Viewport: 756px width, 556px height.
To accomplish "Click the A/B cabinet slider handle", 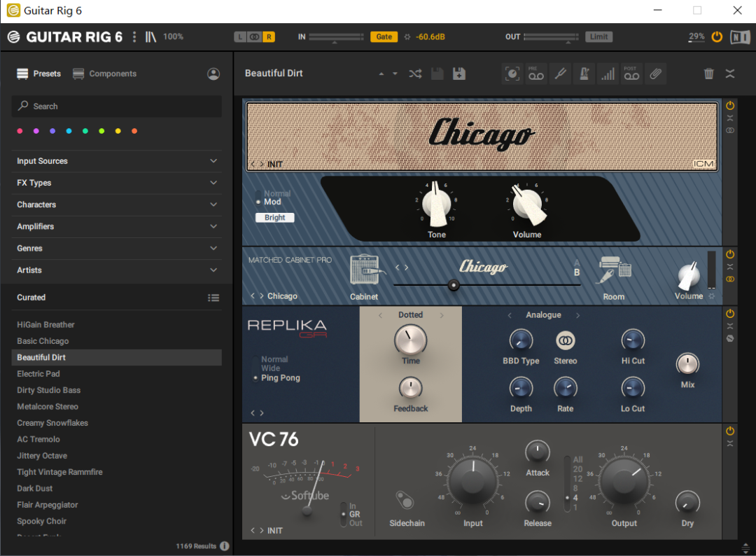I will point(453,285).
